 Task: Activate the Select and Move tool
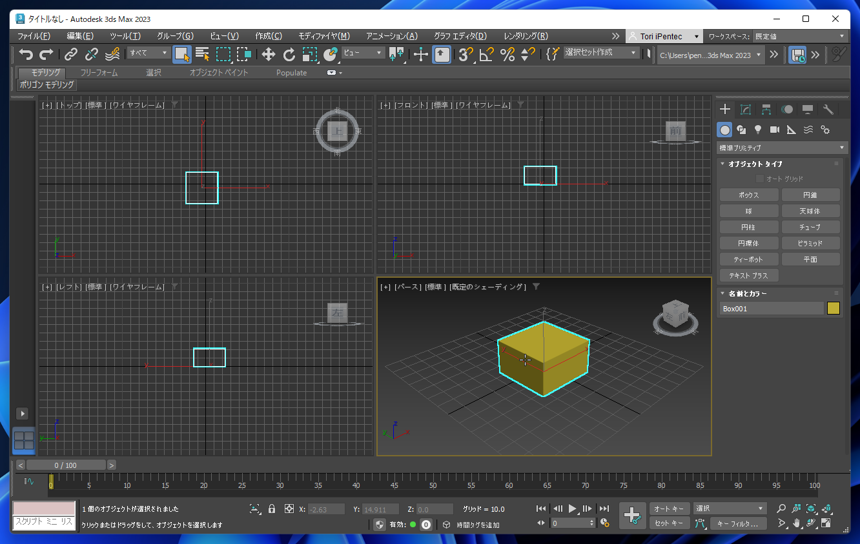point(268,54)
